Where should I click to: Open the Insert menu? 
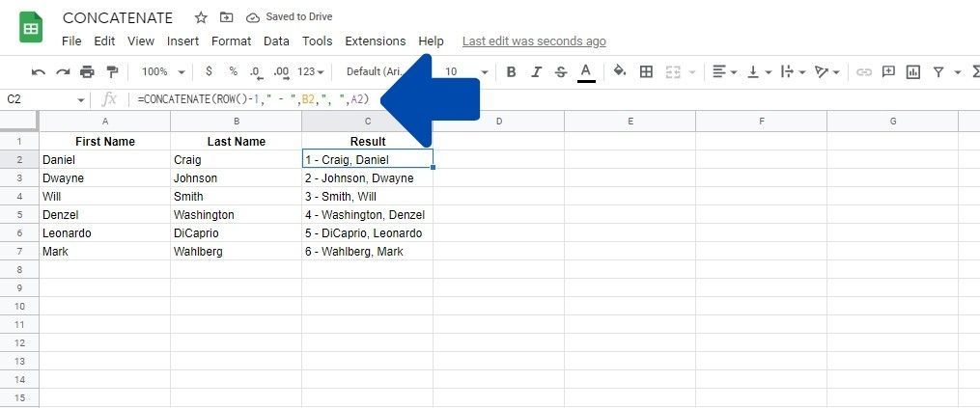point(182,41)
